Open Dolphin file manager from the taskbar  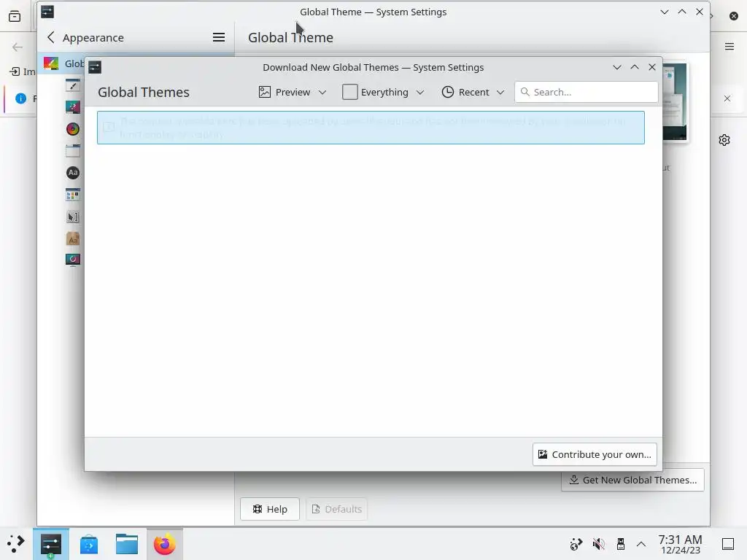[x=127, y=544]
